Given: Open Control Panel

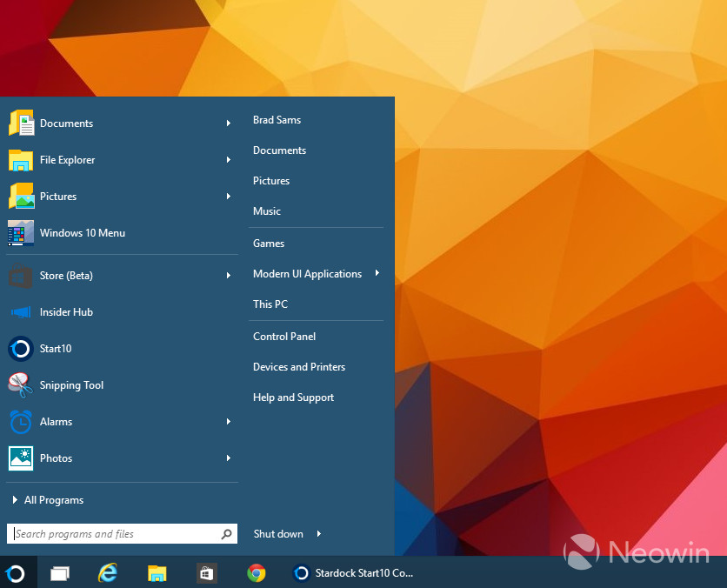Looking at the screenshot, I should point(284,337).
